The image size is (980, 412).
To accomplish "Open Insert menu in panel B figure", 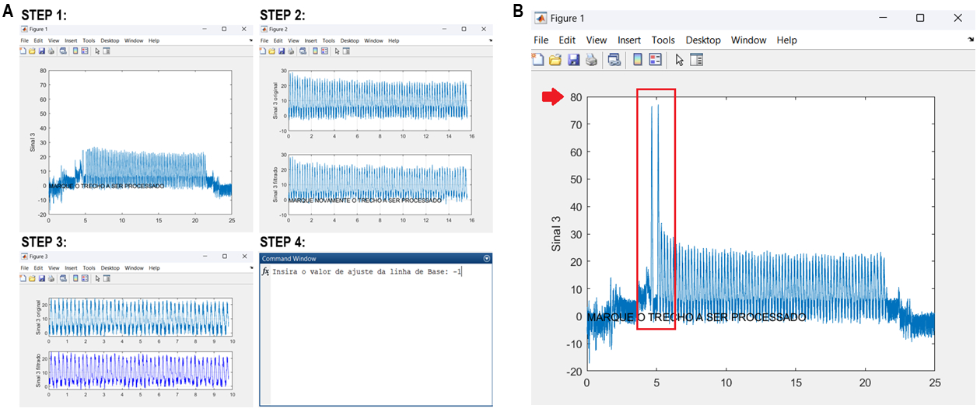I will (x=629, y=40).
